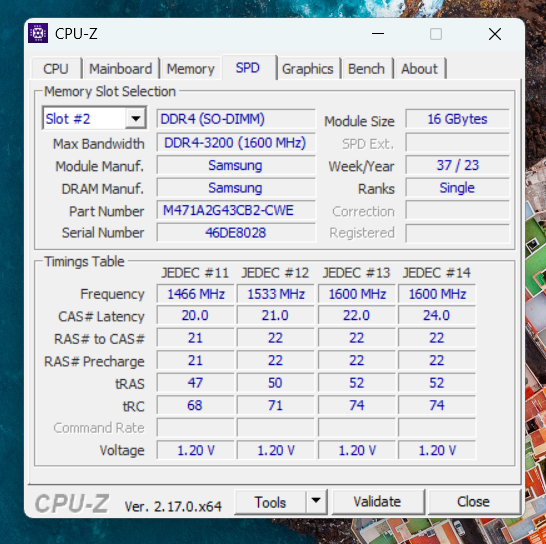Switch to the Bench tab

[366, 69]
